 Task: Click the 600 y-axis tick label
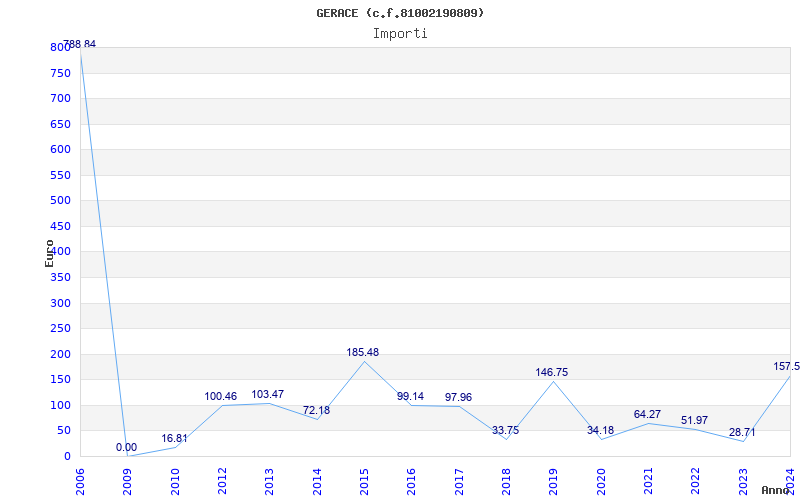coord(60,149)
